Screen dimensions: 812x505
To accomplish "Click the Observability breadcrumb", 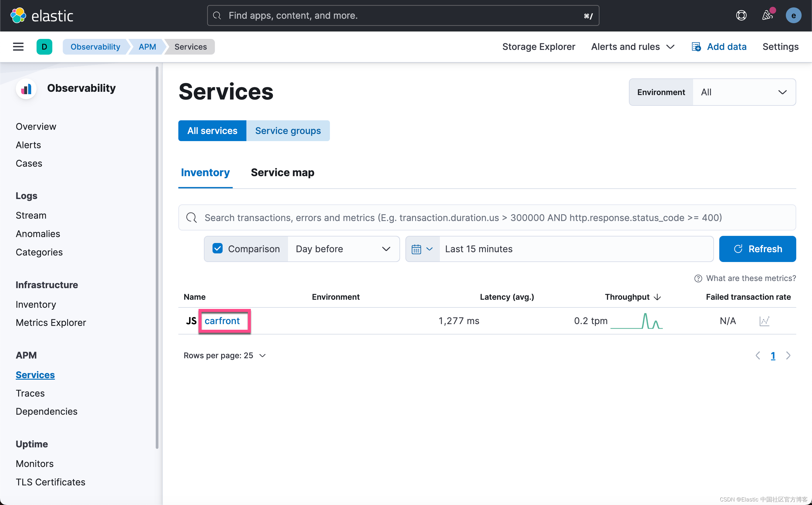I will point(95,47).
